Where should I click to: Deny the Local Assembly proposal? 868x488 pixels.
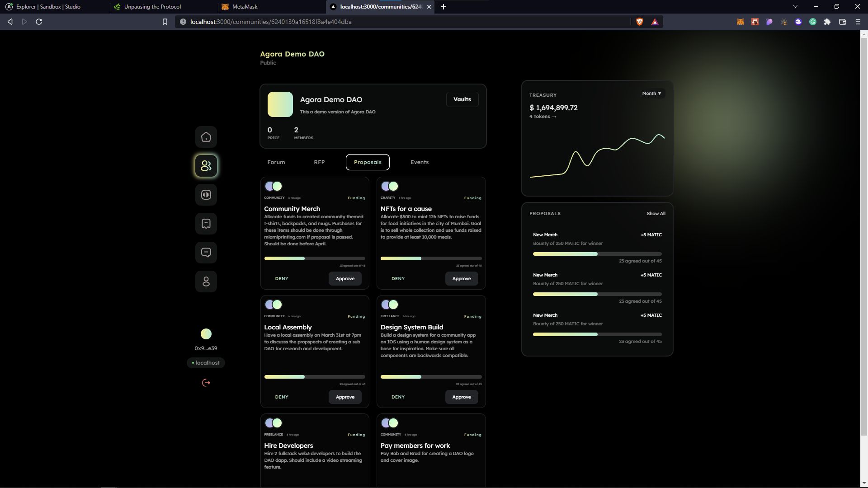[x=282, y=397]
